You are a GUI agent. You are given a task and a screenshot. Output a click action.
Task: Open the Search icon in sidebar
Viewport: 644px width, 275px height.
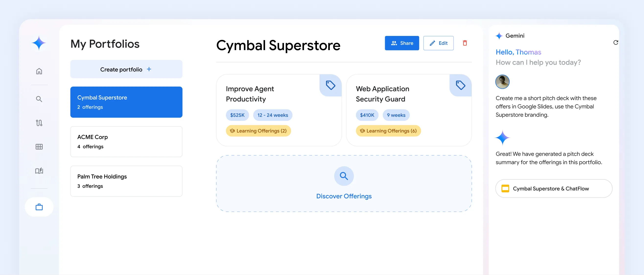(39, 99)
